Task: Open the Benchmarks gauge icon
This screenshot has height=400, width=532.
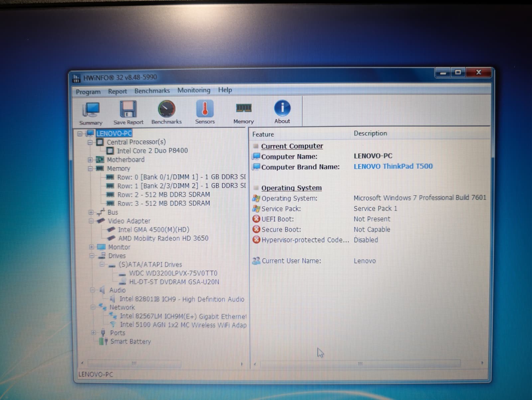Action: pos(167,109)
